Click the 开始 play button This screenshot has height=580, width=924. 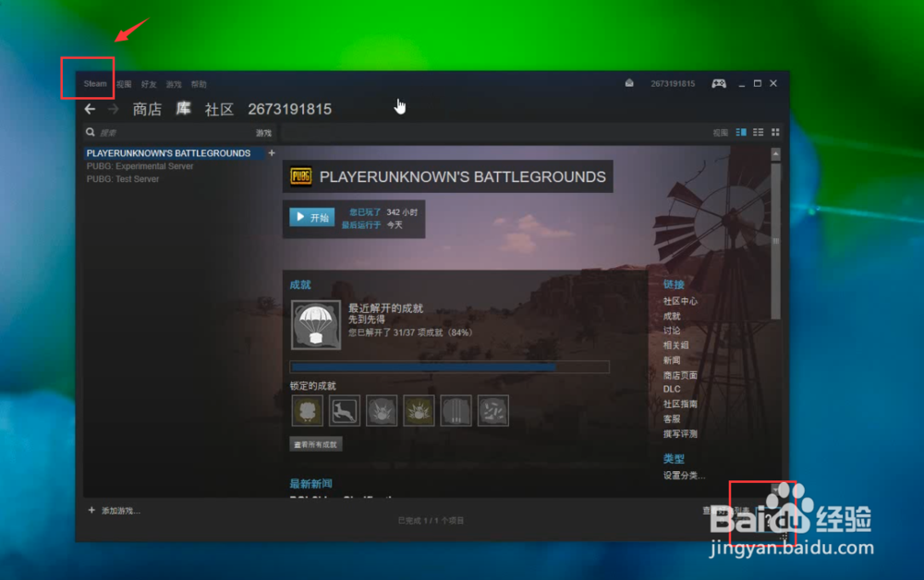[x=311, y=217]
